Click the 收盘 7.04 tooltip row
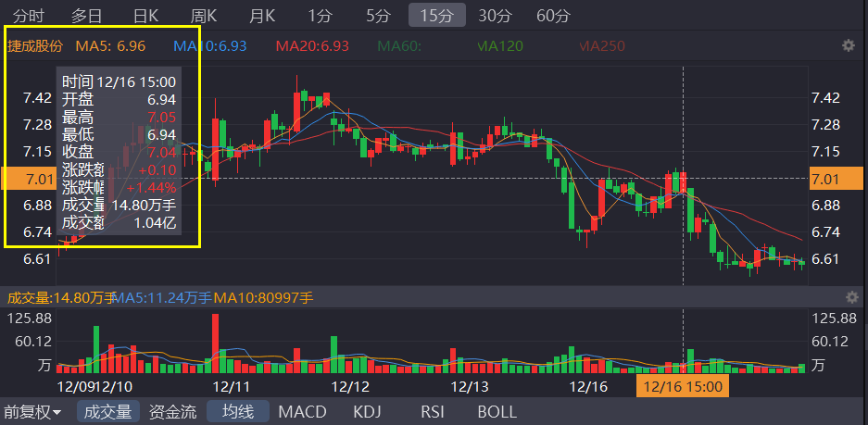 119,152
